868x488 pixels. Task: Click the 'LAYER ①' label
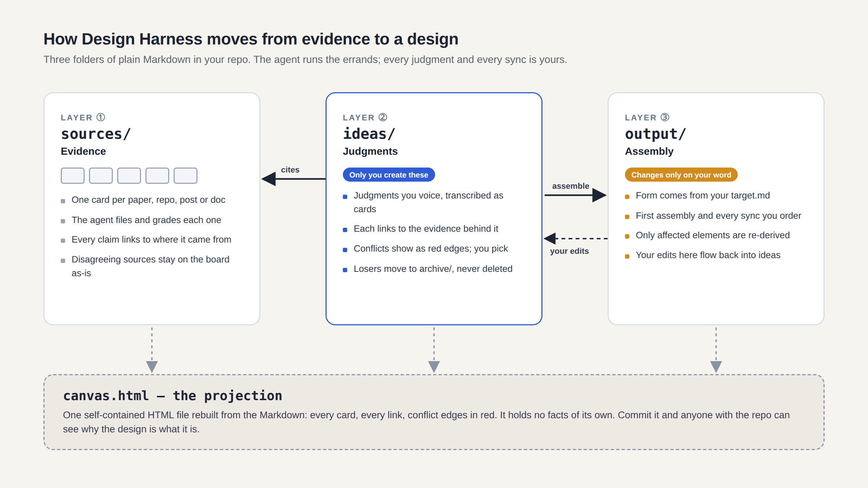click(83, 117)
